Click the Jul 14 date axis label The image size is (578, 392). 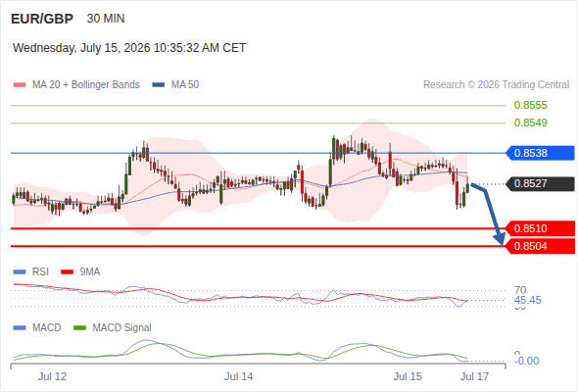click(239, 377)
